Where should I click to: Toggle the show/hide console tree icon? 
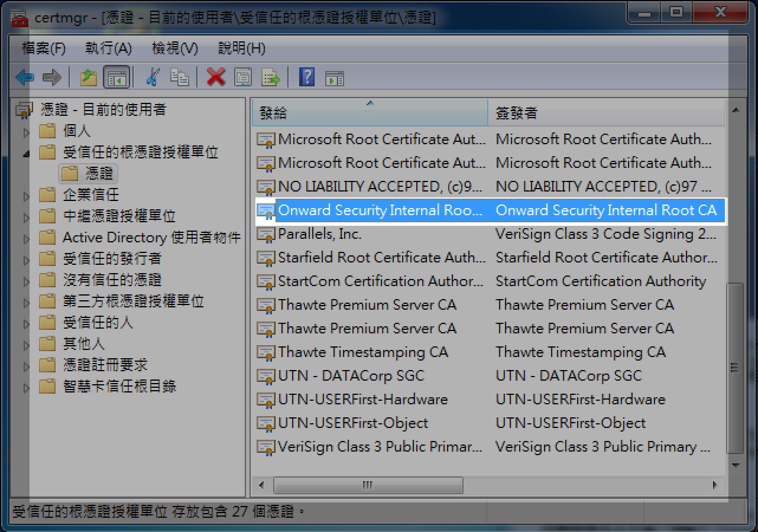tap(116, 77)
